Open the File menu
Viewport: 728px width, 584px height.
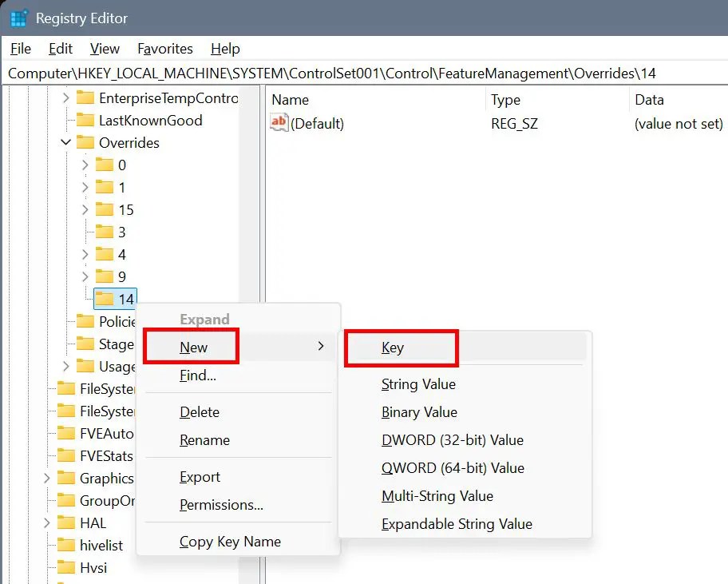tap(21, 48)
